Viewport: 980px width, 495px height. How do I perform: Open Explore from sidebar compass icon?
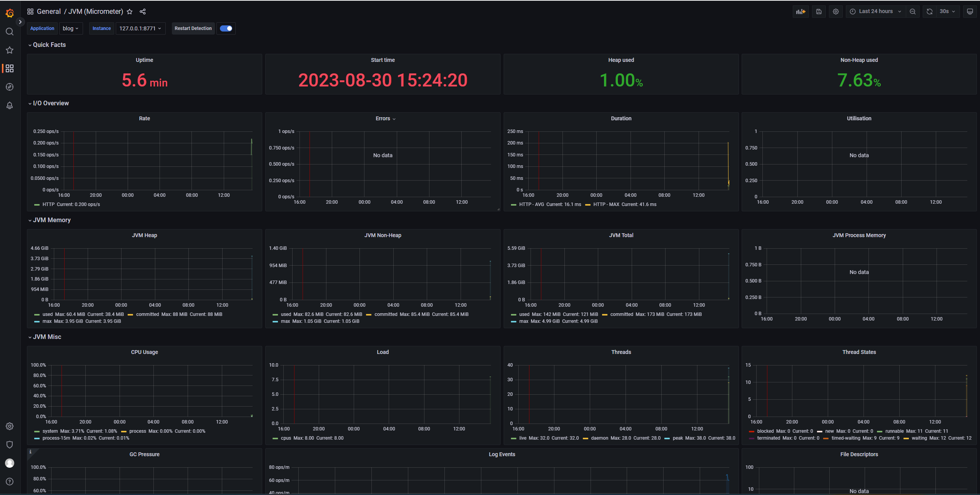(10, 87)
